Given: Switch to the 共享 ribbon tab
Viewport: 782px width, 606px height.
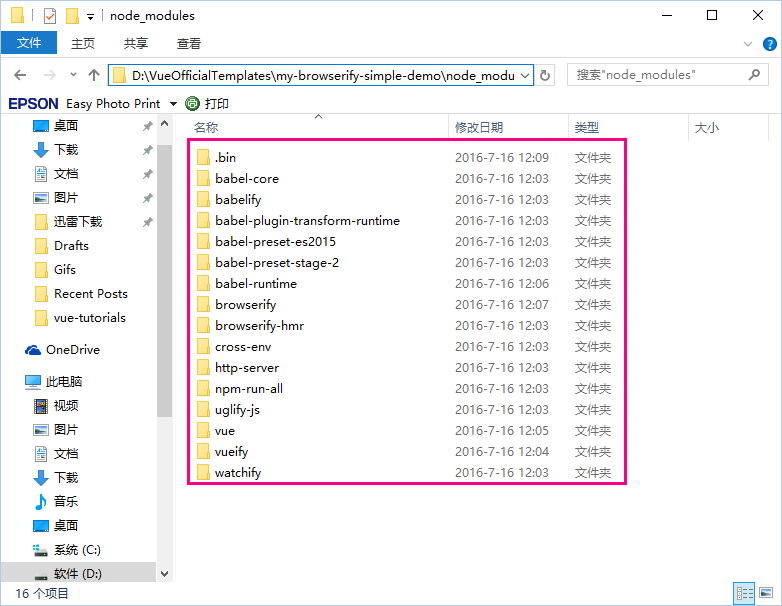Looking at the screenshot, I should [136, 43].
